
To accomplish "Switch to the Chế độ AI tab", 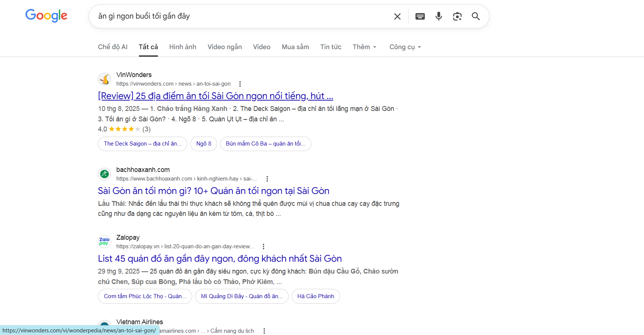I will coord(112,47).
